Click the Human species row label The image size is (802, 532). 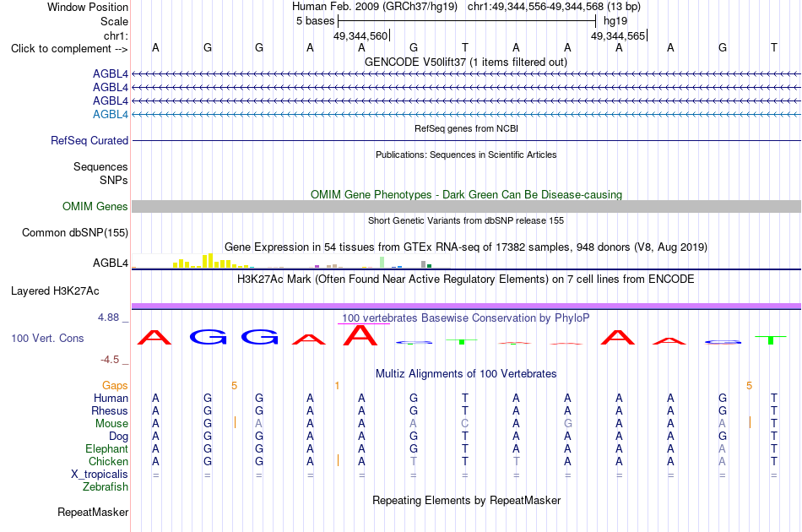[111, 398]
